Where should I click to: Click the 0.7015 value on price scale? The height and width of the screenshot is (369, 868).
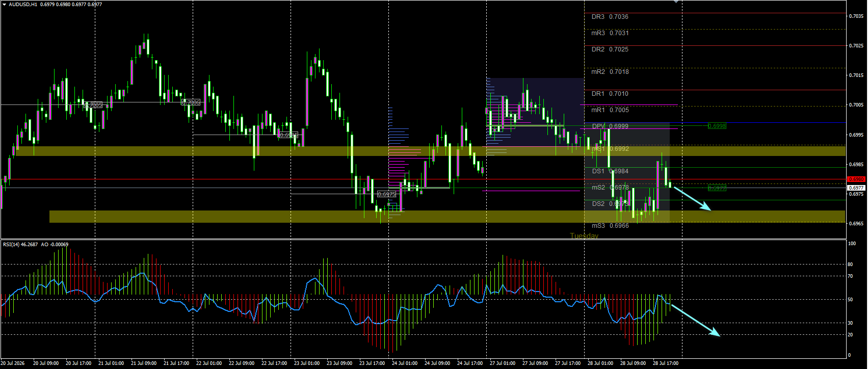pos(856,75)
